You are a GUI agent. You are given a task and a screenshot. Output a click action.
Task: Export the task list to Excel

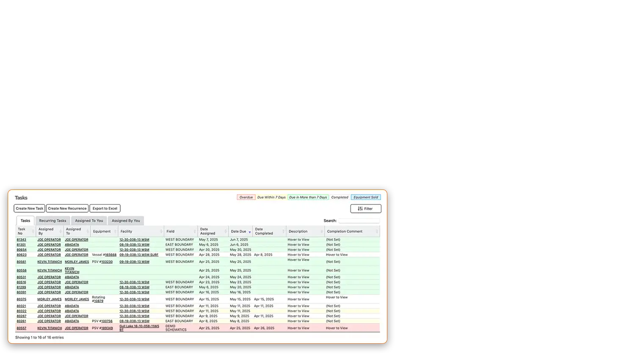tap(105, 208)
